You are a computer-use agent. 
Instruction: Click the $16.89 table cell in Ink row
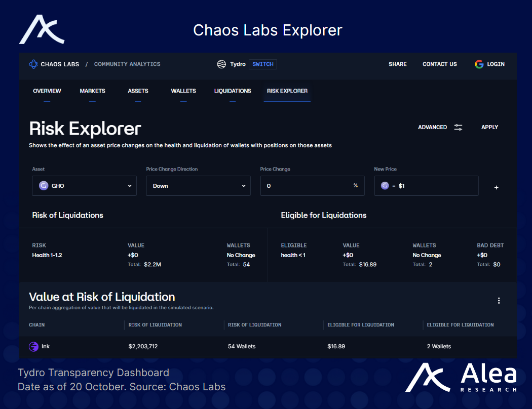coord(336,346)
